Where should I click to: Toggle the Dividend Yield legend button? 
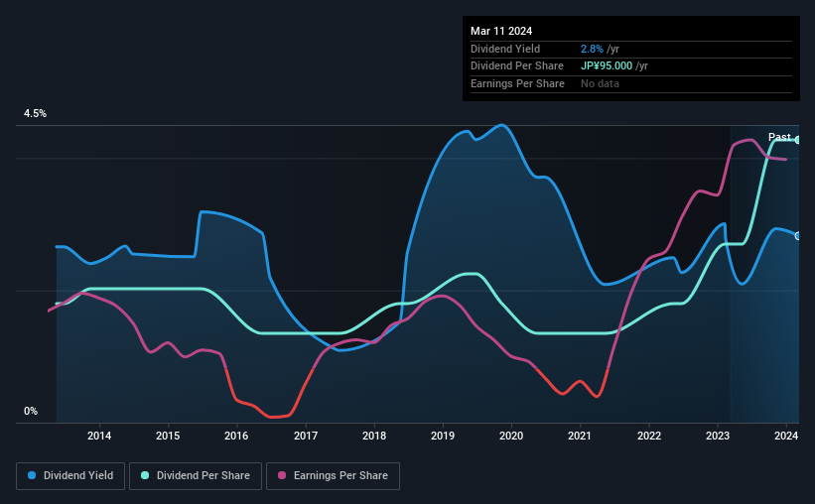pos(70,476)
